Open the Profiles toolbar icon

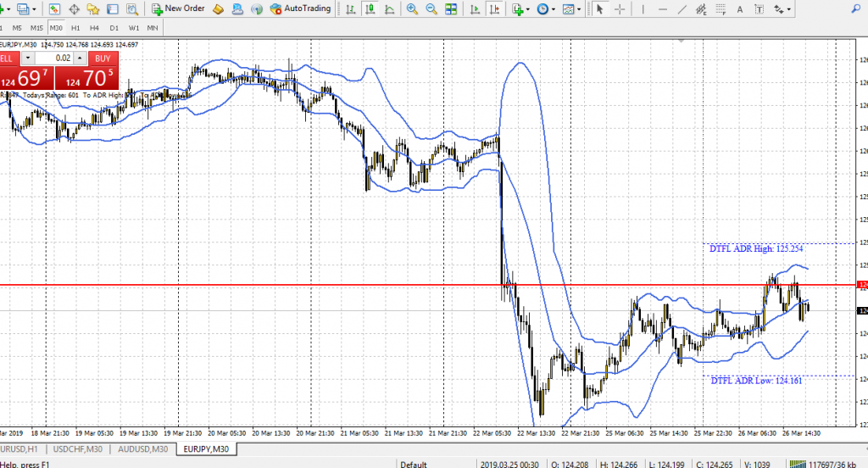point(23,8)
